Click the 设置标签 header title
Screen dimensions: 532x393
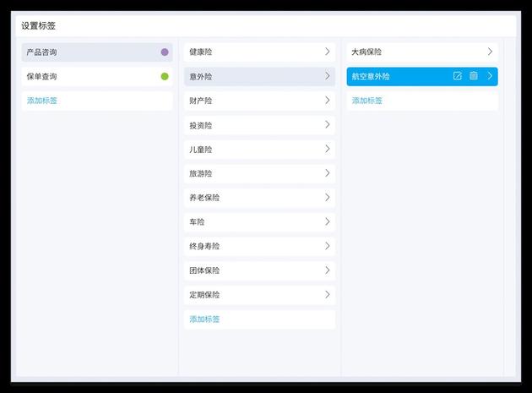point(38,26)
